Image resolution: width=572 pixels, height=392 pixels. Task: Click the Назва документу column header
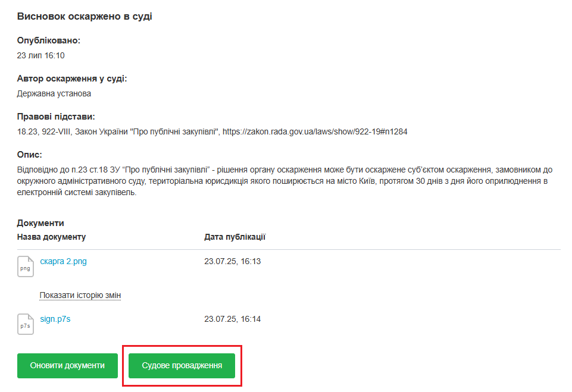click(51, 237)
